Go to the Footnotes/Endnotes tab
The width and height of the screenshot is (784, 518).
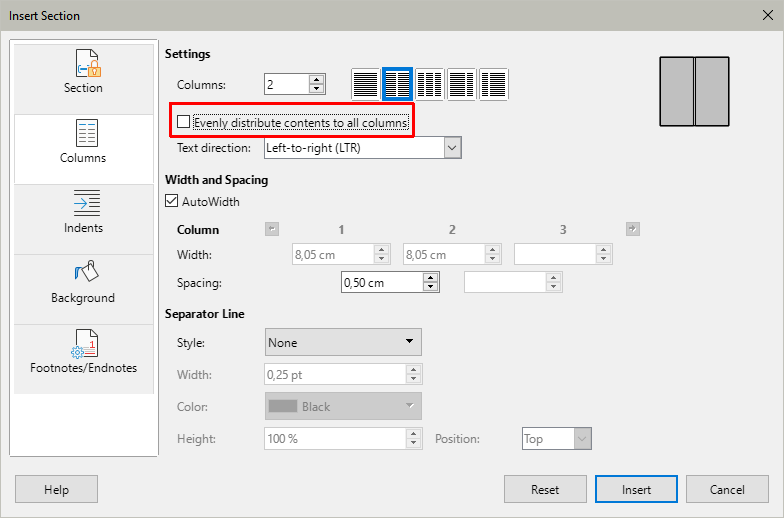click(83, 353)
